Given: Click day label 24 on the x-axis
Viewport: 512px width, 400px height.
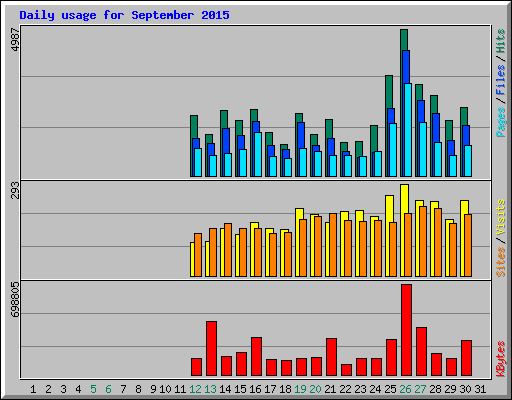Looking at the screenshot, I should click(376, 389).
